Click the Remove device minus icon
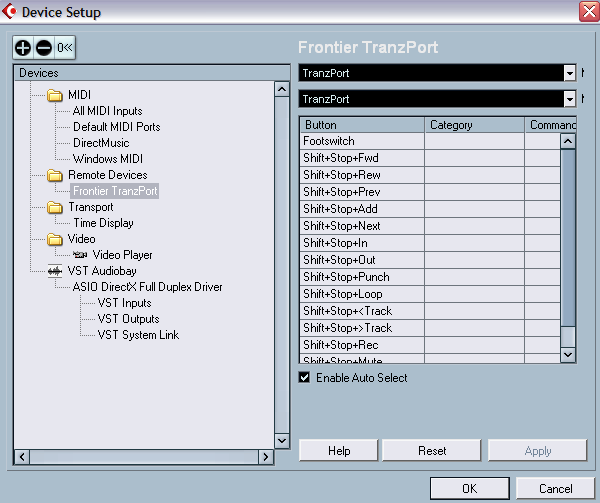Screen dimensions: 600x503 (44, 48)
